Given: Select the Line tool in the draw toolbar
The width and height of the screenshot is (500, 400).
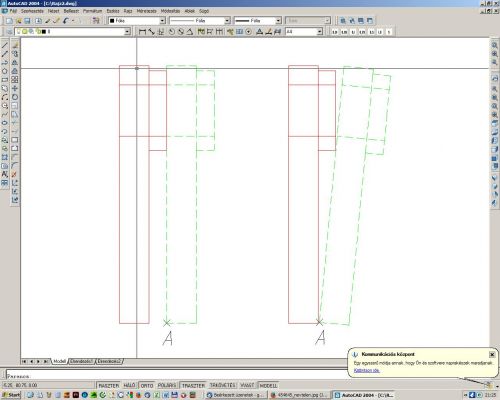Looking at the screenshot, I should pos(5,45).
